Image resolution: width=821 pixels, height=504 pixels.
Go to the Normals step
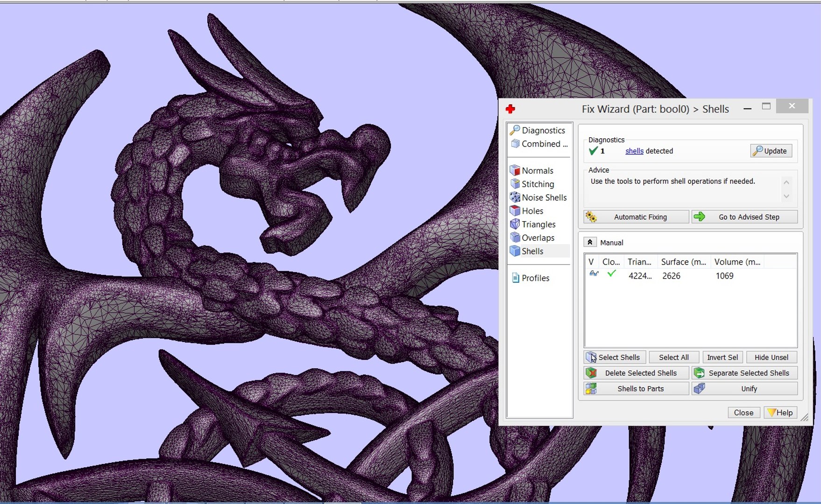(x=532, y=170)
